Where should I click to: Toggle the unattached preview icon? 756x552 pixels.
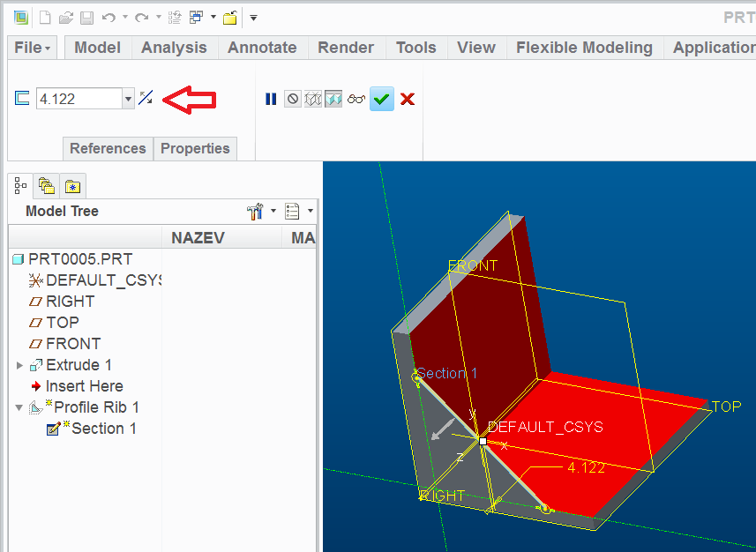tap(313, 100)
